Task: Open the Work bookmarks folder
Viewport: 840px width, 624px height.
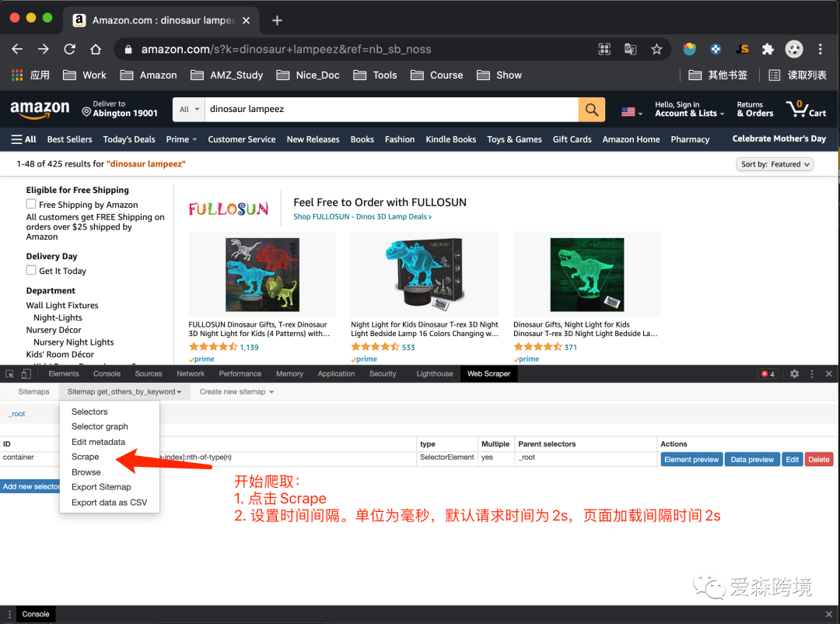Action: coord(85,75)
